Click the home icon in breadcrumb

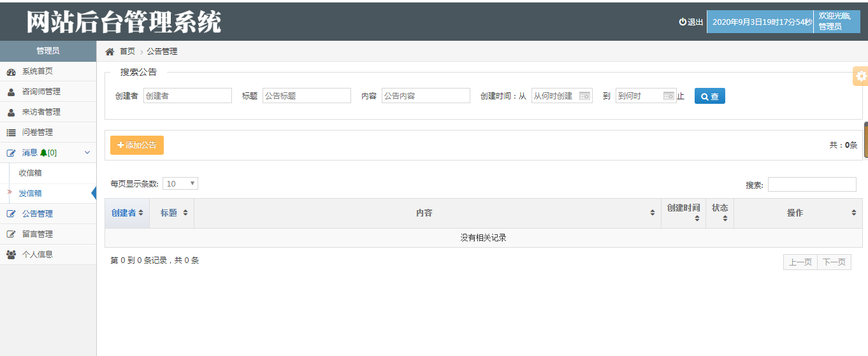coord(110,52)
